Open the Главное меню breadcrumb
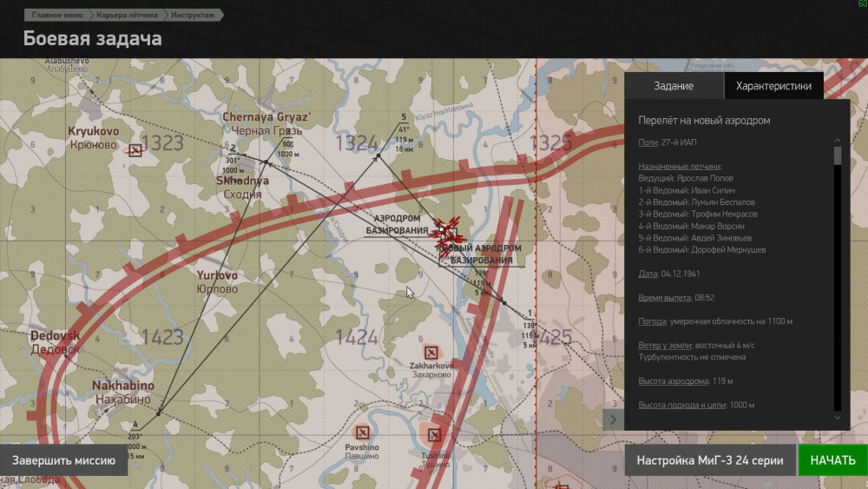The height and width of the screenshot is (489, 868). 57,15
